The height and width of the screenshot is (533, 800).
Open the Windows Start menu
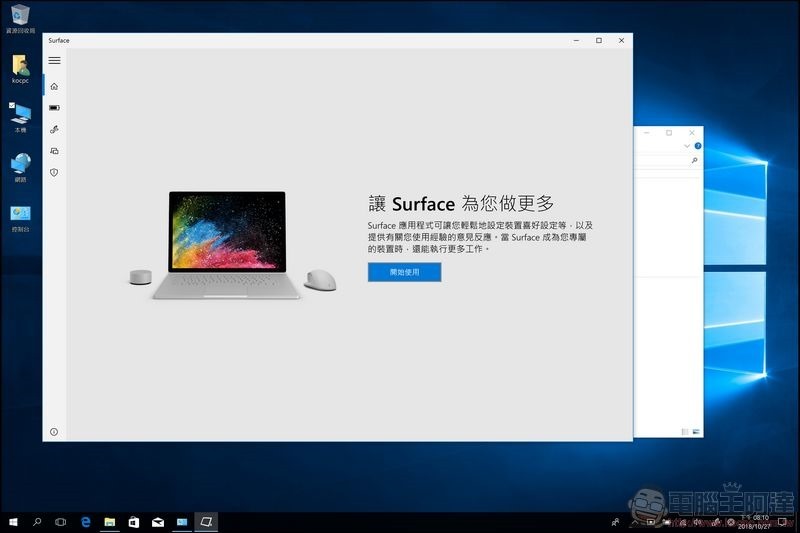click(13, 522)
